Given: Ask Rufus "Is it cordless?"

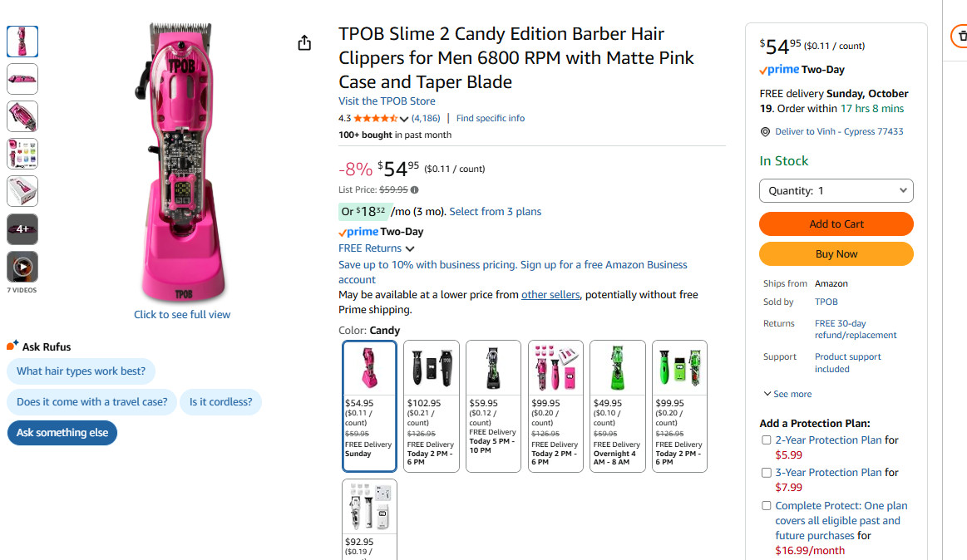Looking at the screenshot, I should 220,402.
